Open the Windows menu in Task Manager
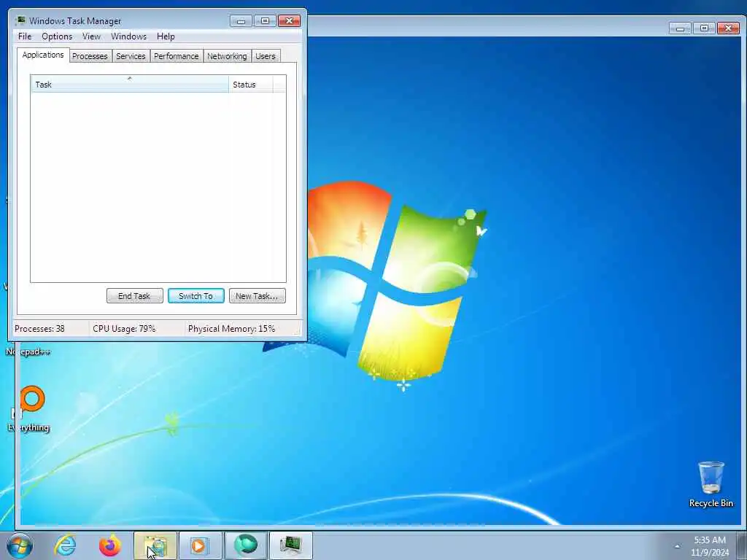 click(128, 36)
